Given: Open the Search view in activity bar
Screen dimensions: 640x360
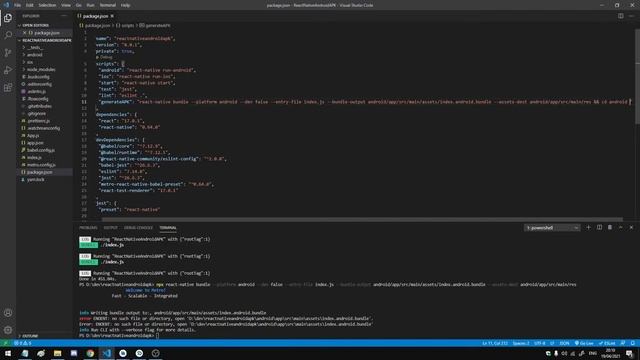Looking at the screenshot, I should click(8, 35).
